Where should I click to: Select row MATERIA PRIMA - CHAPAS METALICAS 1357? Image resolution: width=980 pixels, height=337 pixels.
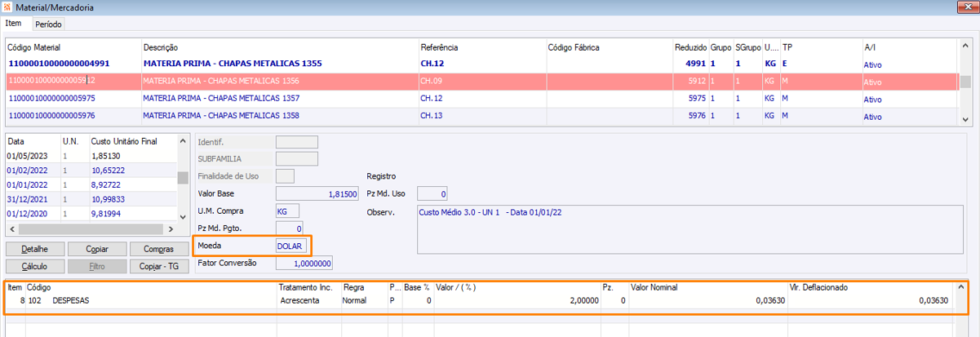[x=481, y=99]
